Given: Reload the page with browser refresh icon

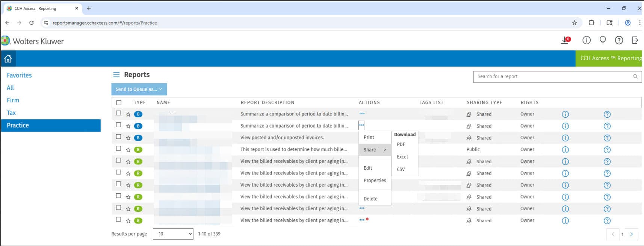Looking at the screenshot, I should pos(32,23).
